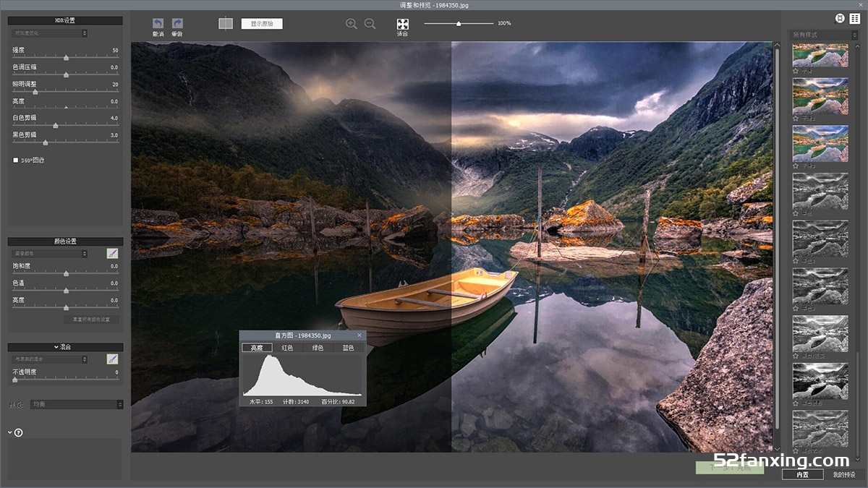Click the preview image vertical scrollbar
The height and width of the screenshot is (488, 868).
point(778,239)
